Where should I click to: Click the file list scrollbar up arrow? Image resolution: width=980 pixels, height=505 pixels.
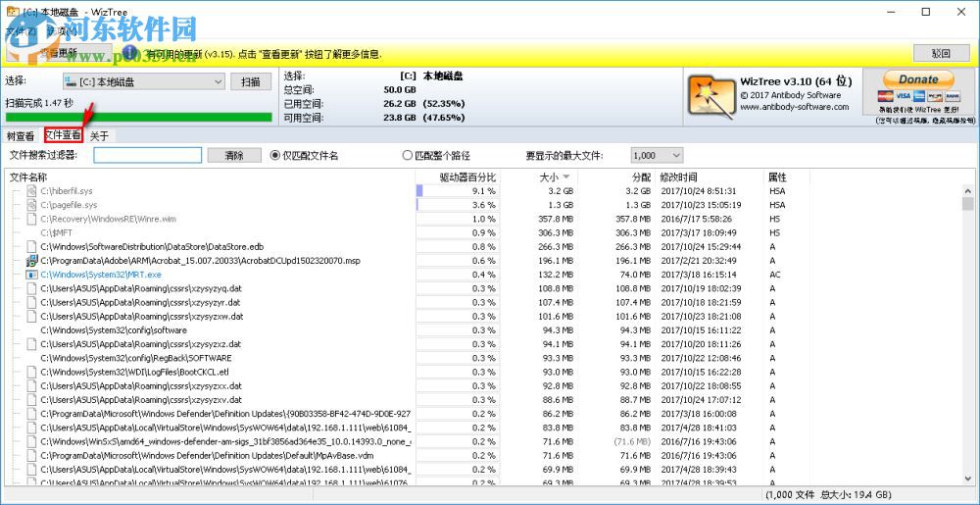click(x=967, y=190)
